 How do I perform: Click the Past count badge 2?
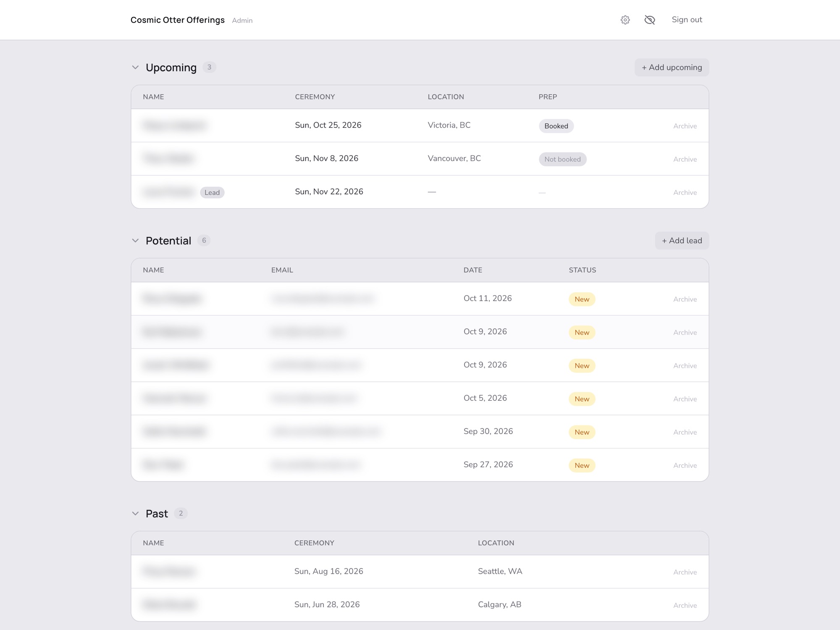(x=181, y=513)
